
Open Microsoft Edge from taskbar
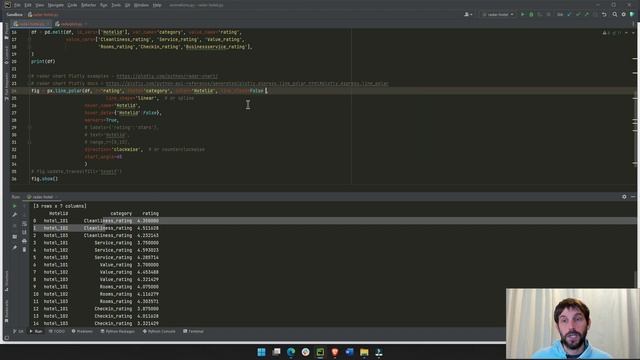(291, 352)
